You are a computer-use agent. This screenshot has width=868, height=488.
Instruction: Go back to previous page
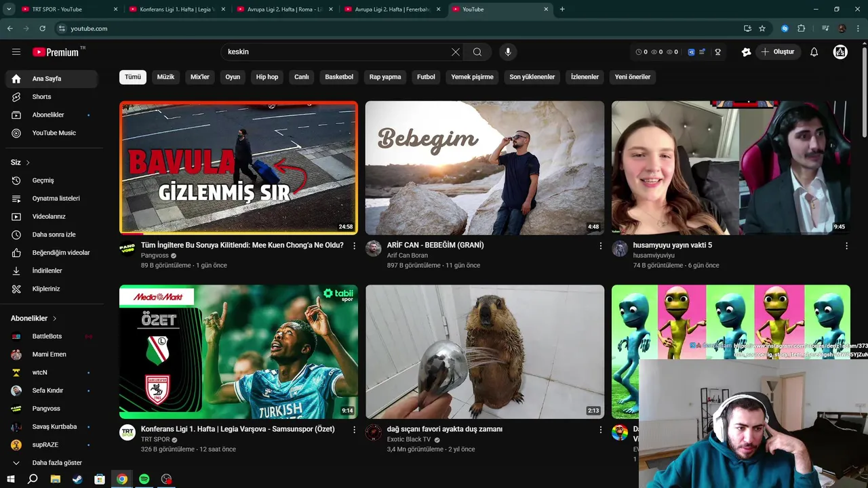(x=9, y=28)
